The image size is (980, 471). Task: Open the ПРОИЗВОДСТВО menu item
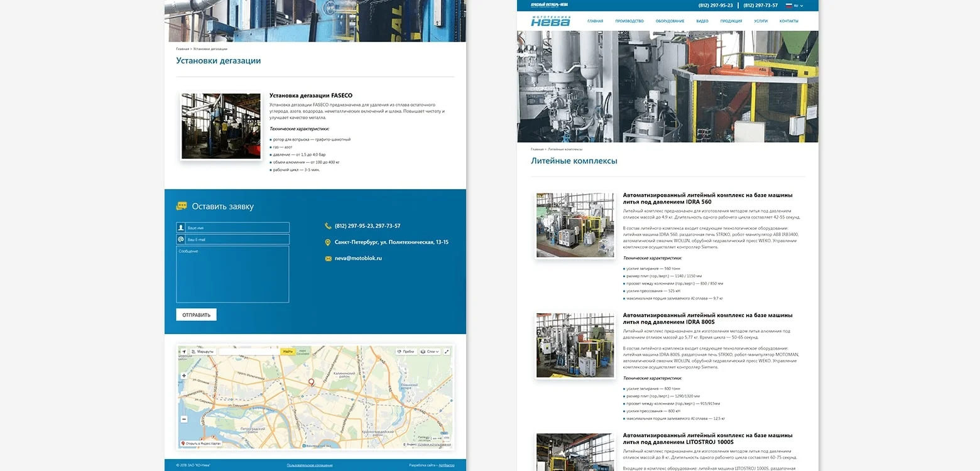pyautogui.click(x=629, y=21)
